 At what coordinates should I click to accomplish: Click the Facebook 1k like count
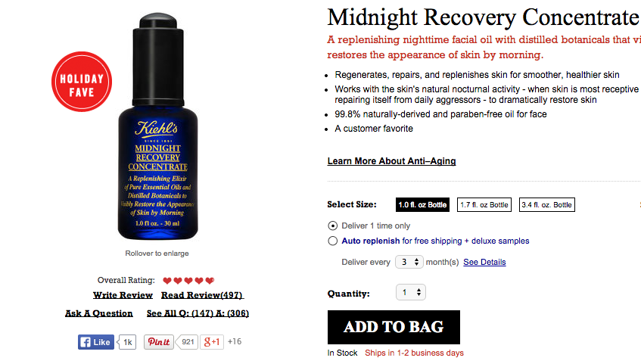[128, 342]
